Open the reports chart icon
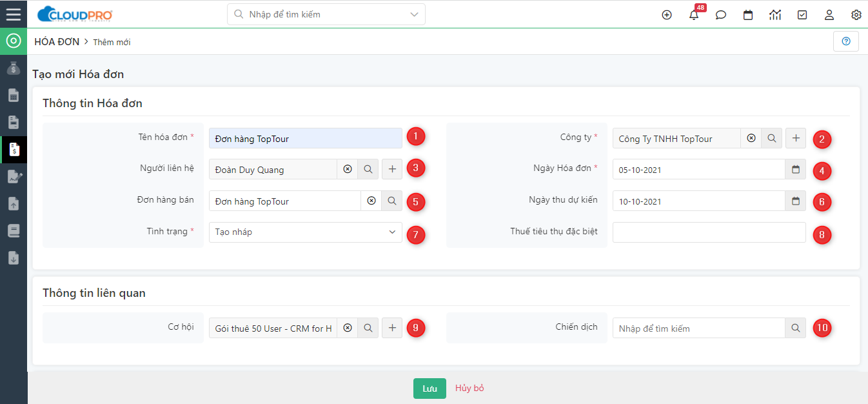 click(x=775, y=15)
